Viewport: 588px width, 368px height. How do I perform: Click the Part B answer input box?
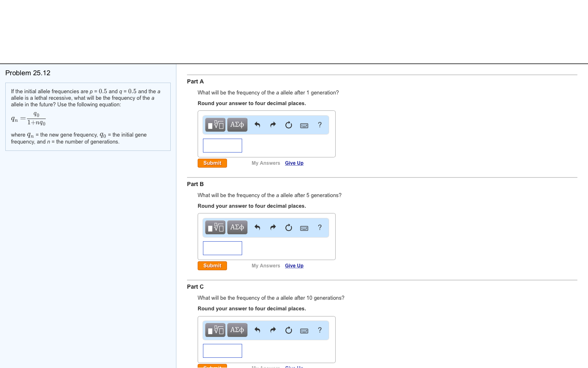pyautogui.click(x=223, y=248)
